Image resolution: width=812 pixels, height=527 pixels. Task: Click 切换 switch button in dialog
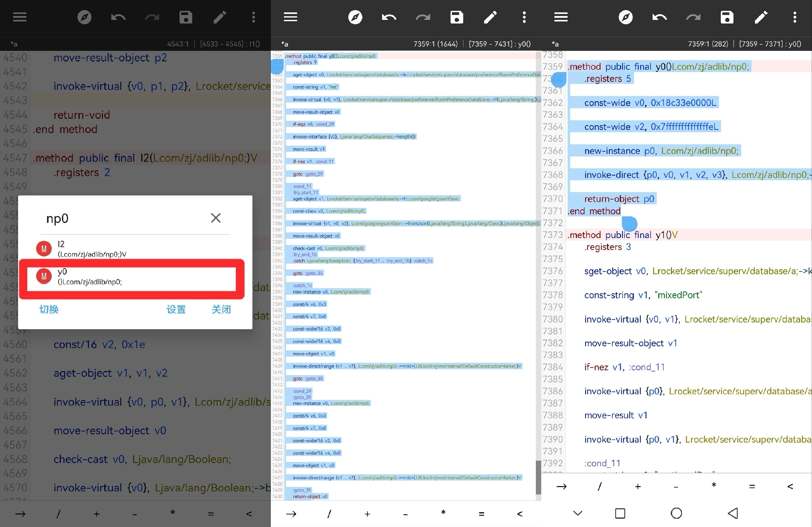click(x=49, y=309)
